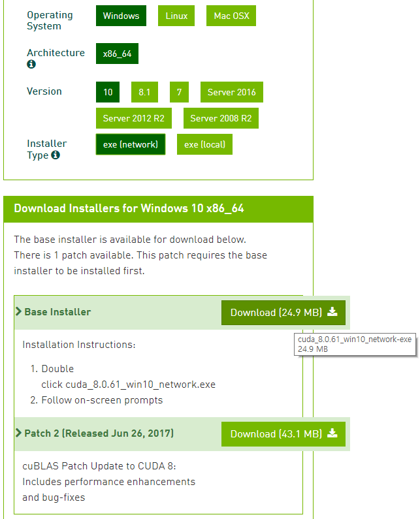420x519 pixels.
Task: Click 'There is 1 patch available' text
Action: [x=73, y=255]
